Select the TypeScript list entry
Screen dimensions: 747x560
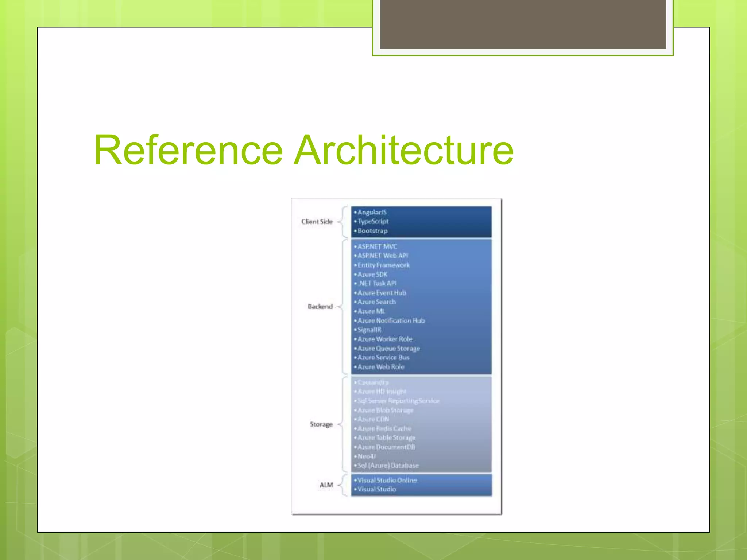click(373, 221)
